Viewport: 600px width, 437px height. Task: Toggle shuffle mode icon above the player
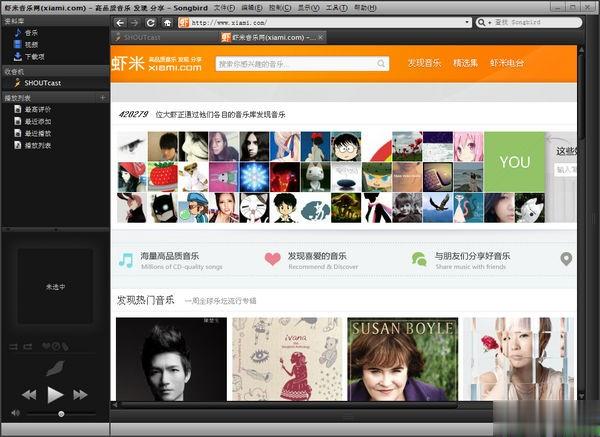tap(13, 347)
